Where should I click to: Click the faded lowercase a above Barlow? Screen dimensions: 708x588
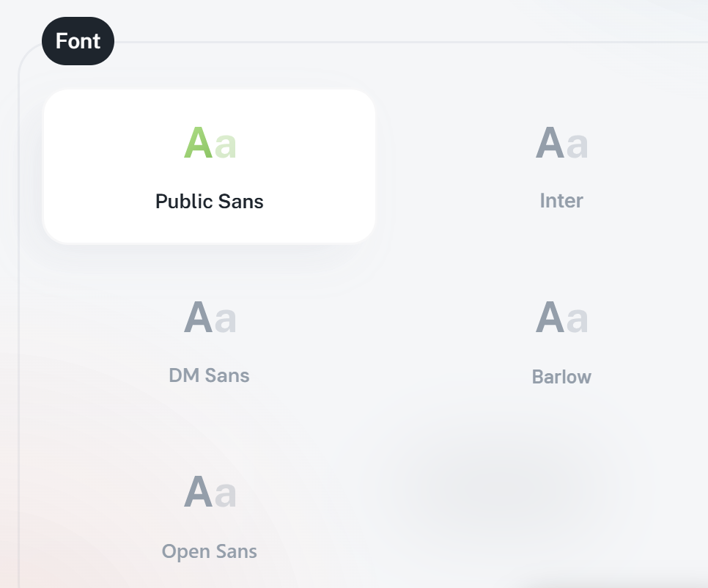point(578,320)
